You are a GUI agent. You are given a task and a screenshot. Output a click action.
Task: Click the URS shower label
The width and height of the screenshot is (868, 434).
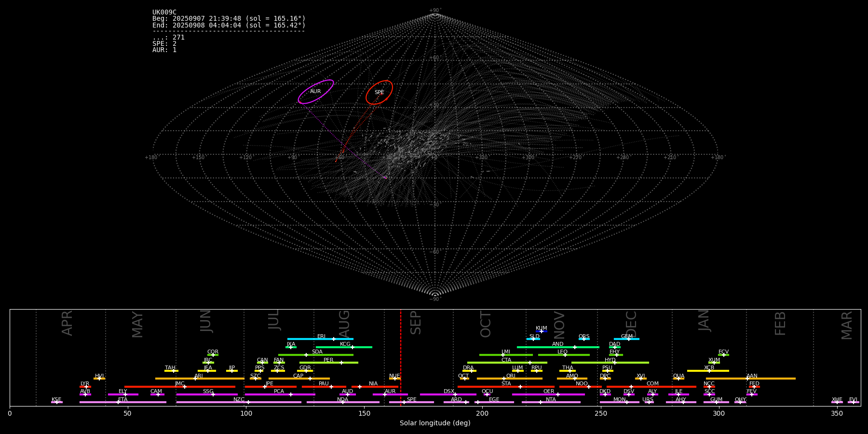648,400
